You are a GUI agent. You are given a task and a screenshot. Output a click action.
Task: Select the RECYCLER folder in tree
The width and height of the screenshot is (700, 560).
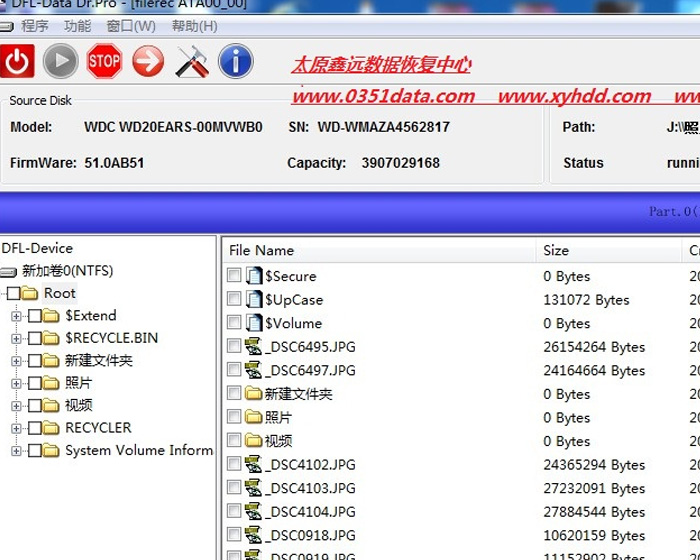[x=97, y=428]
